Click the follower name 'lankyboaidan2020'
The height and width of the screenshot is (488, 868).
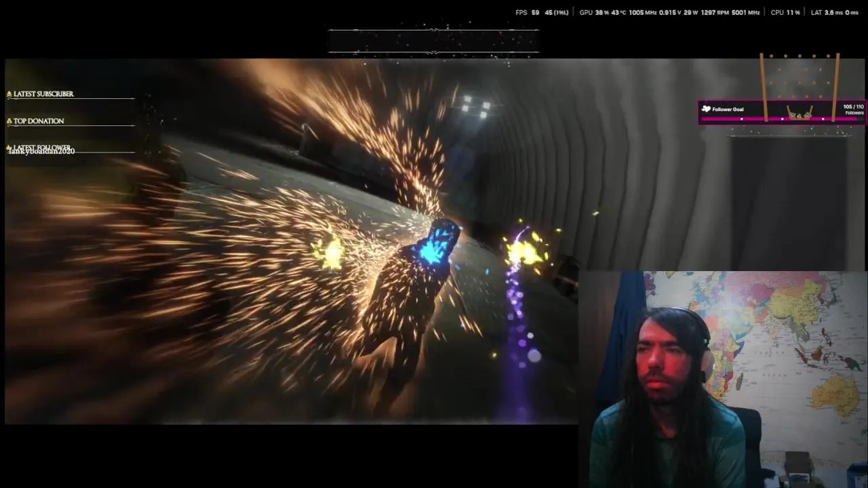41,151
